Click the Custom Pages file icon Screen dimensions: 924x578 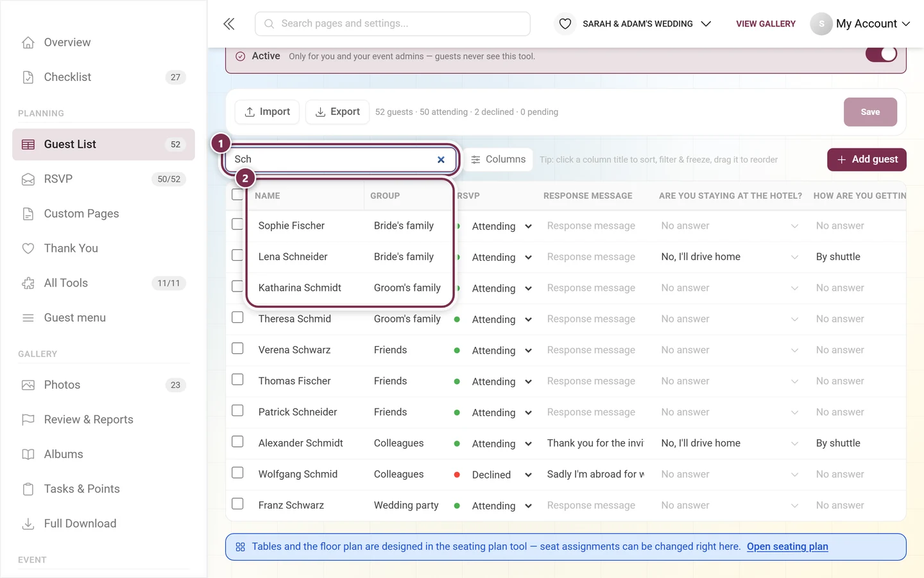click(28, 214)
